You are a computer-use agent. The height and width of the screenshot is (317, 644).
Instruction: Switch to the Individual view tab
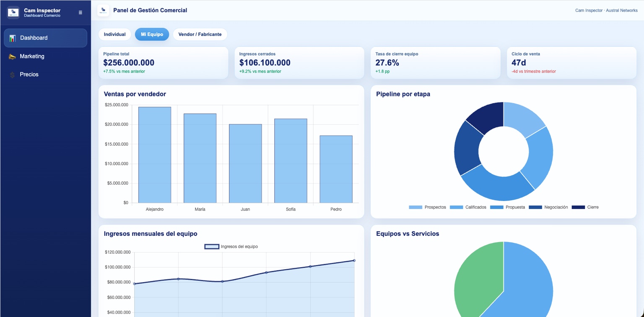115,34
